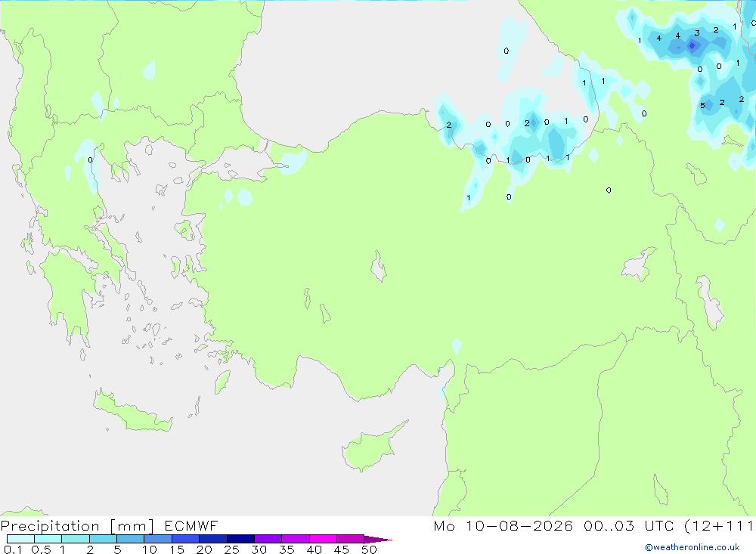Select the 45–50 mm legend swatch
Screen dimensions: 756x554
tap(350, 539)
